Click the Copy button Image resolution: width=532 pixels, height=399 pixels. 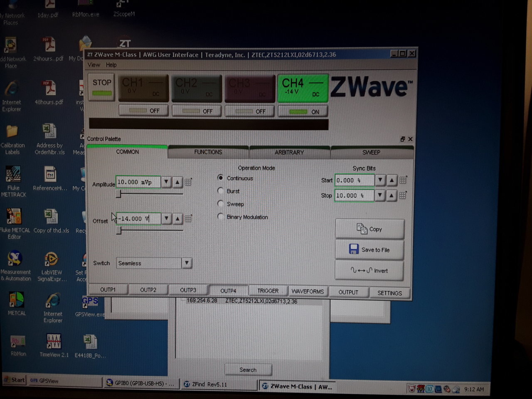[x=369, y=229]
